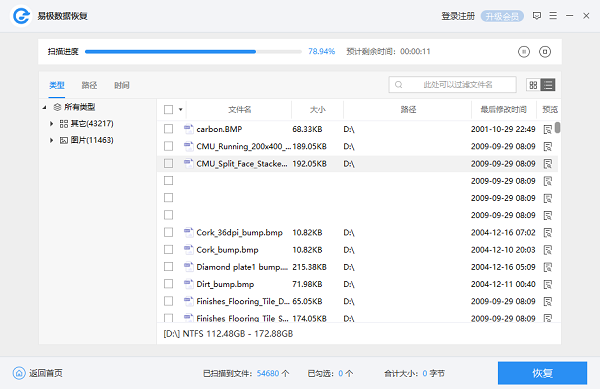
Task: Open the feedback message icon
Action: pos(537,16)
